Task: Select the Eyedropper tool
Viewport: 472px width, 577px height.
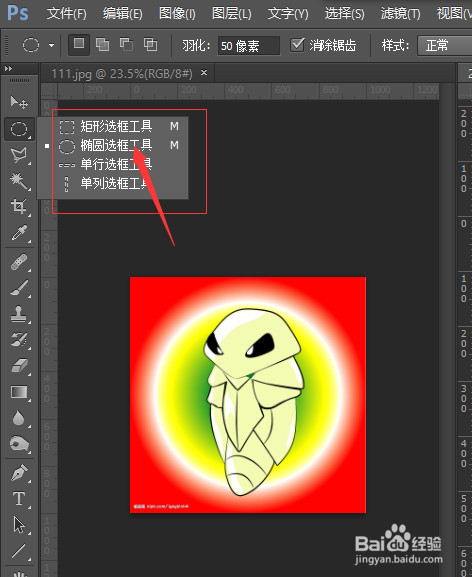Action: [x=19, y=233]
